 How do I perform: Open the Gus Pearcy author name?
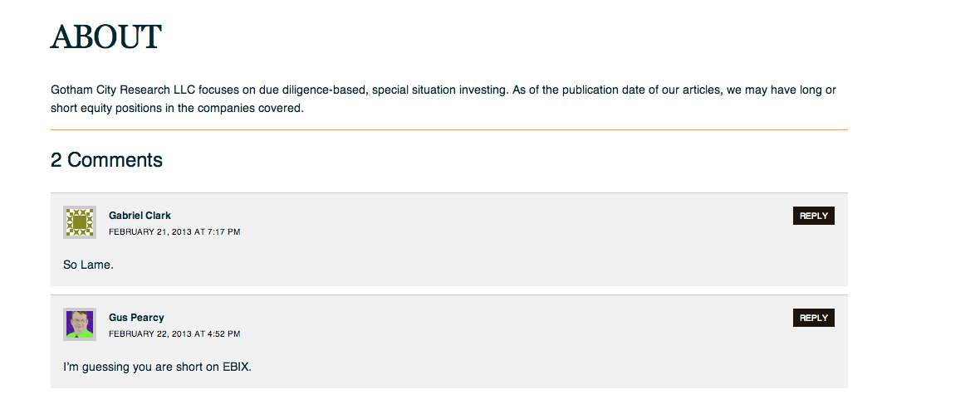[136, 317]
